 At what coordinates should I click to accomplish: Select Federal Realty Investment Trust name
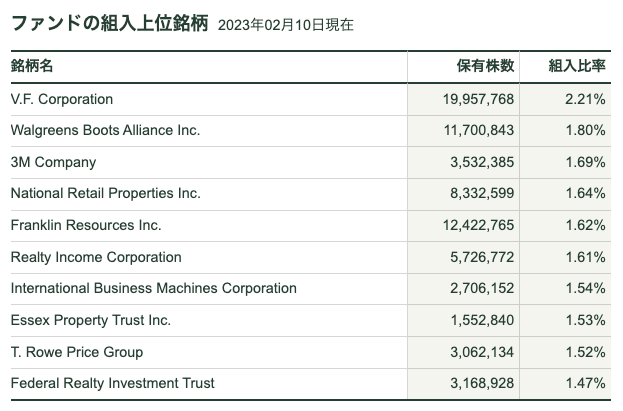[112, 383]
